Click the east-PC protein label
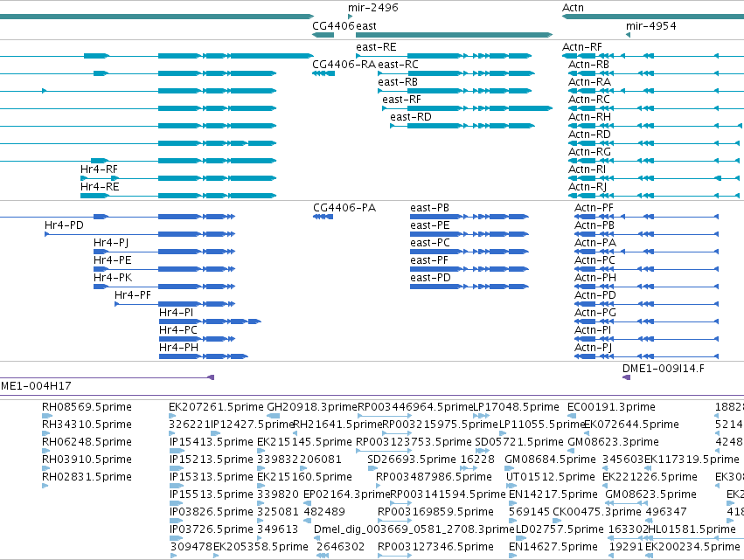744x560 pixels. click(x=430, y=243)
